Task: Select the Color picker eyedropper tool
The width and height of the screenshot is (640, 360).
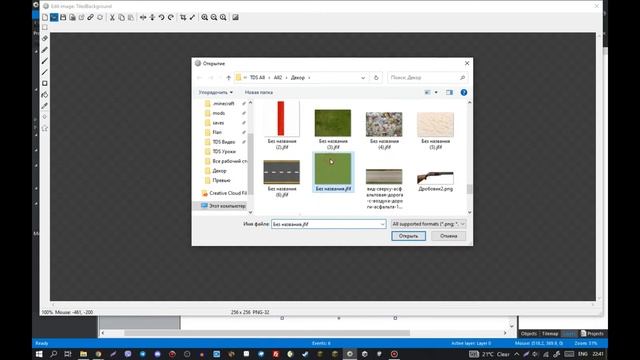Action: [45, 106]
